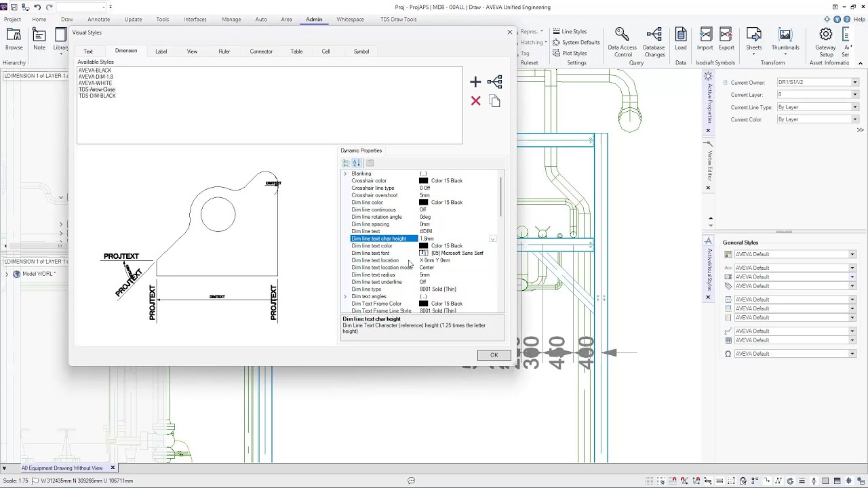Click the red X delete style icon
This screenshot has height=488, width=868.
click(x=475, y=101)
